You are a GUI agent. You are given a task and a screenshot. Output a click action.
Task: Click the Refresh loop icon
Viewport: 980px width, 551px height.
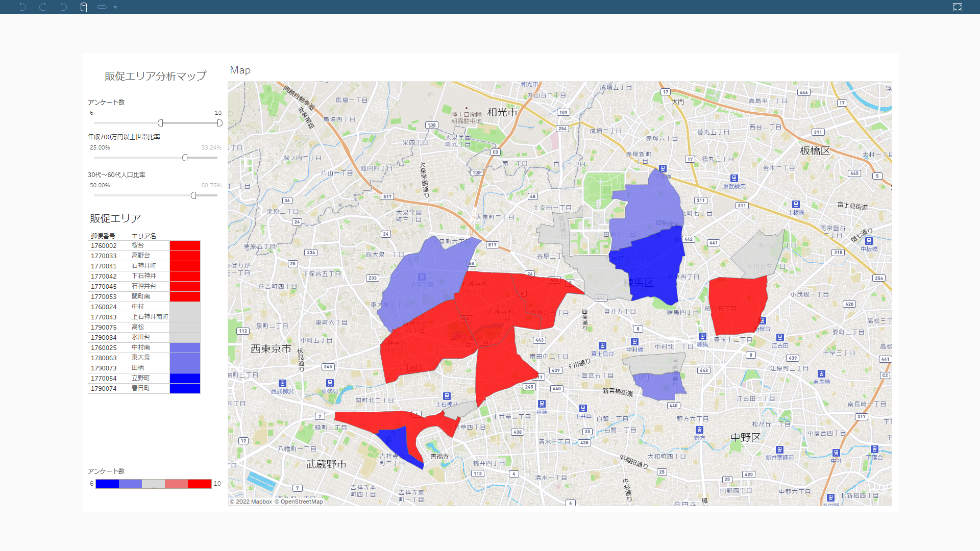tap(102, 7)
